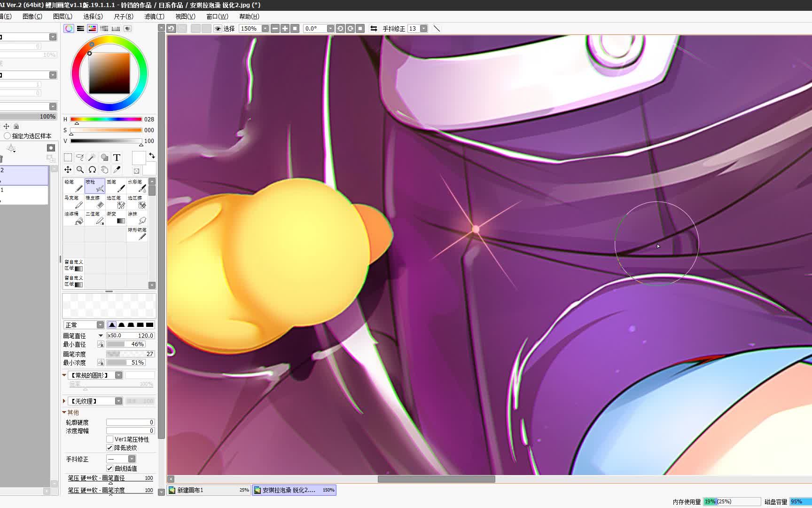The image size is (812, 508).
Task: Select 指定为选区样本 radio option
Action: (7, 136)
